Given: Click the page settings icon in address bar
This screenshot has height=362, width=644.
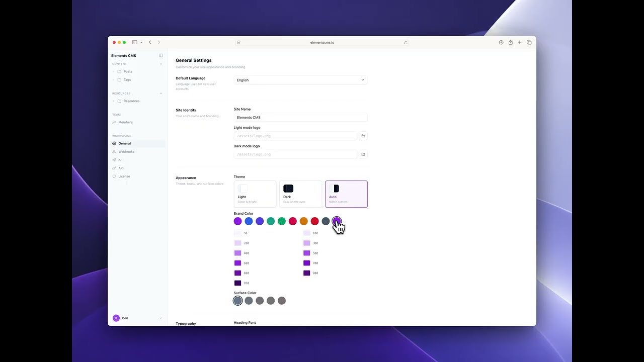Looking at the screenshot, I should pos(238,42).
